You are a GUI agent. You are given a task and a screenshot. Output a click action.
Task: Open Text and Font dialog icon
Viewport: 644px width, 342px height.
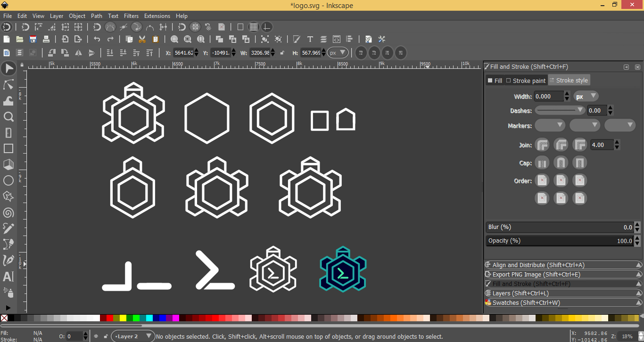(310, 39)
